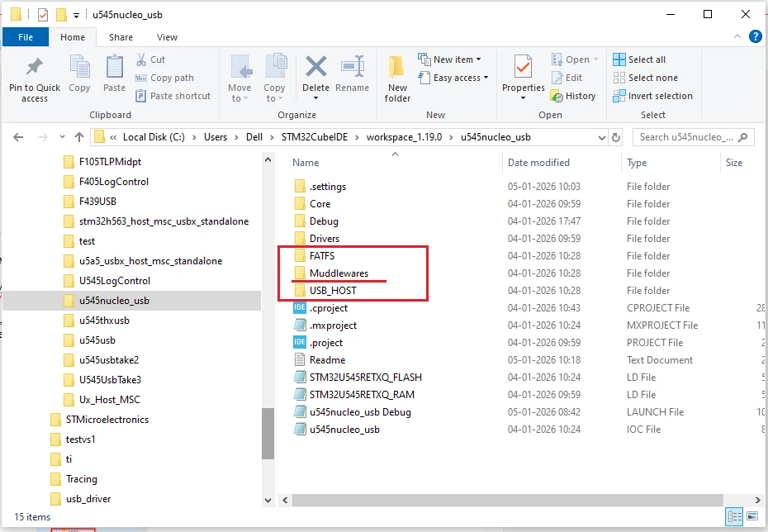Select the .cproject file
This screenshot has height=532, width=768.
[x=328, y=308]
